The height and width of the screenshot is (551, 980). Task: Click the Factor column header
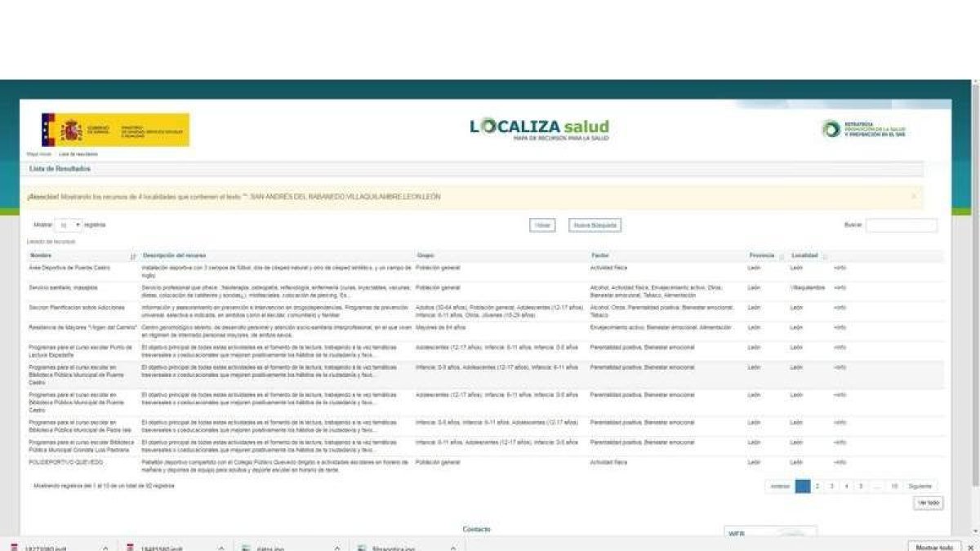[599, 256]
